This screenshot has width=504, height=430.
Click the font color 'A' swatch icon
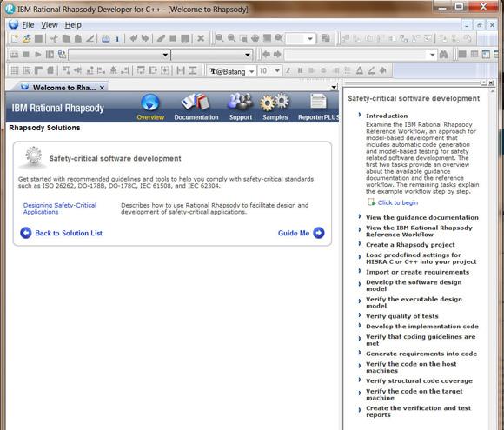(x=360, y=70)
